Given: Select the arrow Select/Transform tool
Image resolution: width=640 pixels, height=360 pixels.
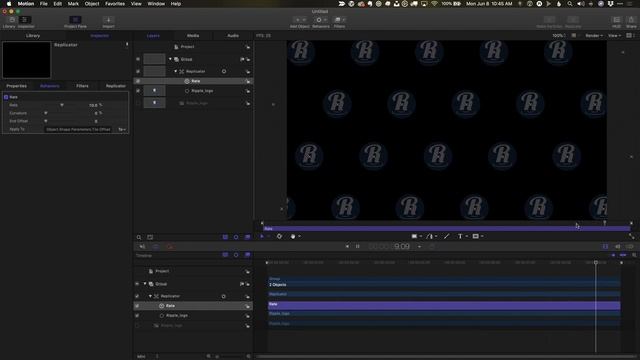Looking at the screenshot, I should point(262,236).
